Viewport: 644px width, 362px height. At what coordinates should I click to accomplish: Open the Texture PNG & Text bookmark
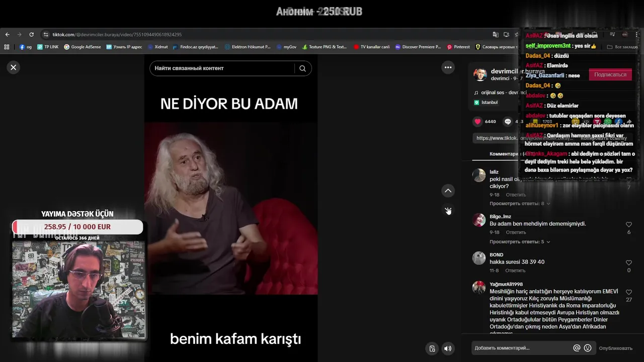[x=324, y=47]
